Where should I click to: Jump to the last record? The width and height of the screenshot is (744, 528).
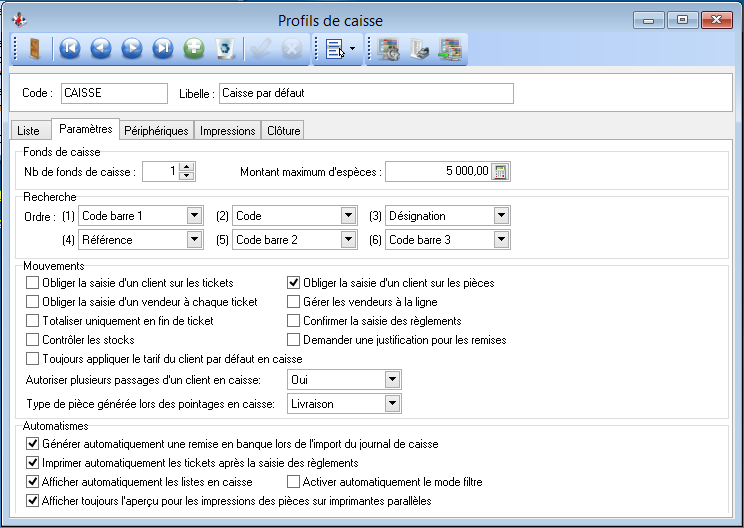click(x=162, y=48)
